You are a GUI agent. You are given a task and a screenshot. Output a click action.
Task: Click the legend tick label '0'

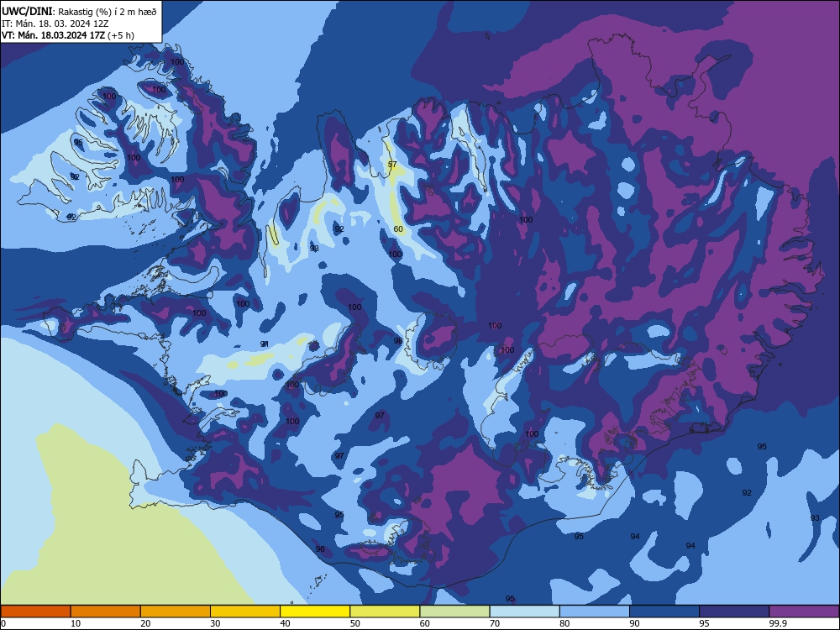3,623
